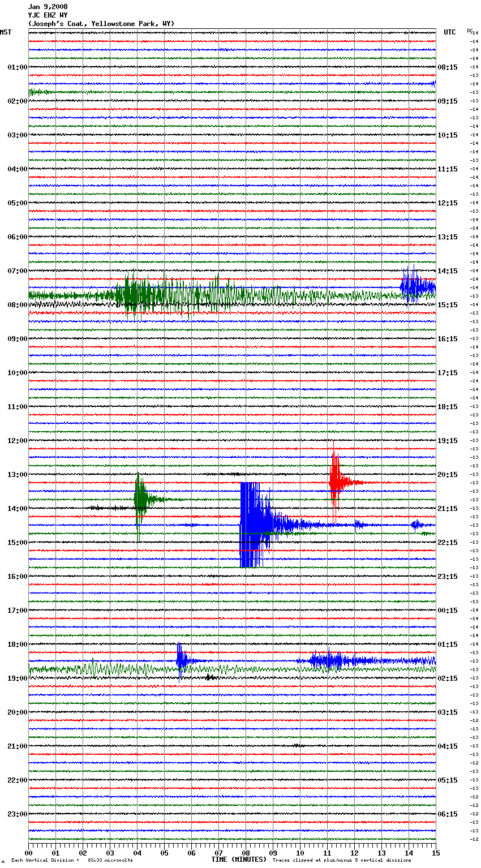Select the 18:00 MST time label

pos(18,644)
